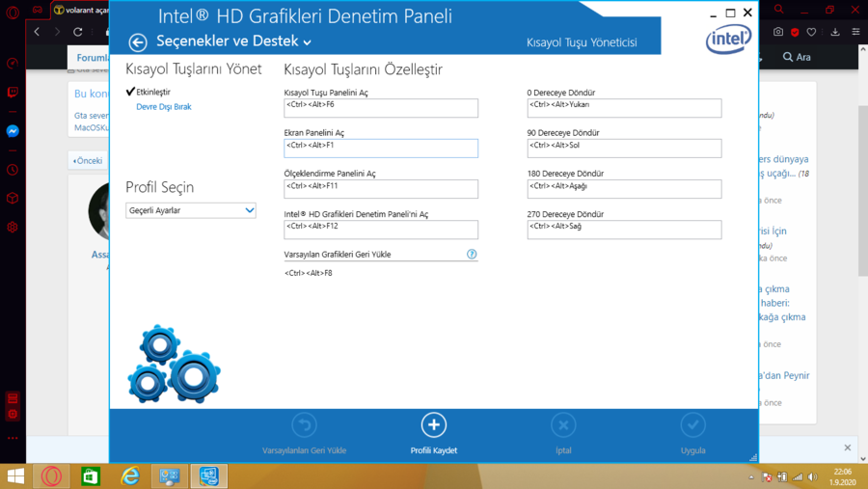The image size is (868, 489).
Task: Expand the Geçerli Ayarlar profile dropdown
Action: coord(190,210)
